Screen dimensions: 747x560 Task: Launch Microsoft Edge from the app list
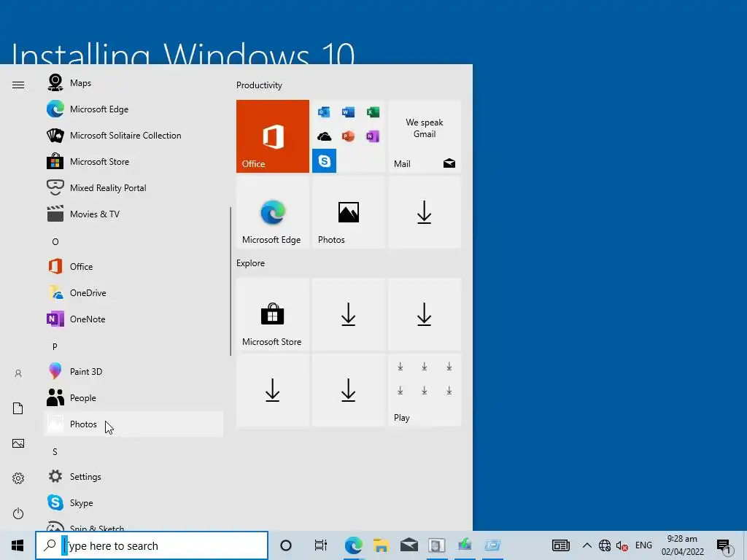pyautogui.click(x=133, y=109)
